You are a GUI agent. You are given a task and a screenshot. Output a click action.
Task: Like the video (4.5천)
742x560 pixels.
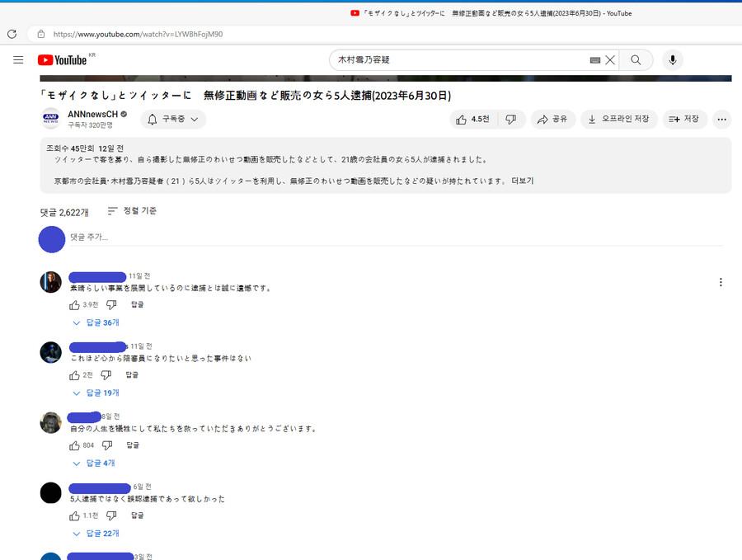pyautogui.click(x=473, y=120)
